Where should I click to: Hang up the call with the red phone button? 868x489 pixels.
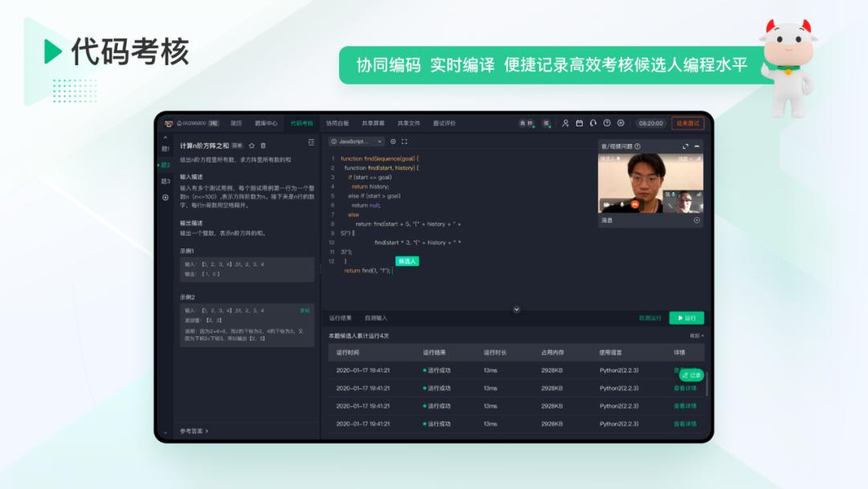coord(635,204)
